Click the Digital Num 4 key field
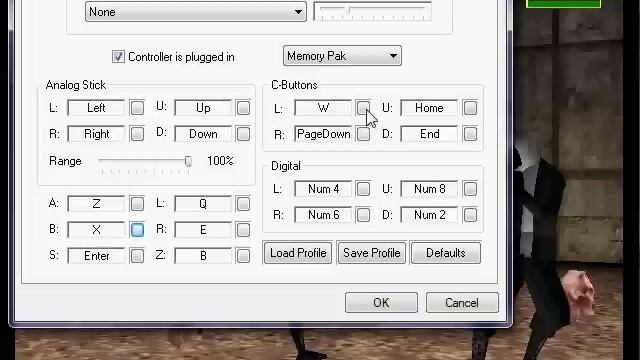Image resolution: width=640 pixels, height=360 pixels. tap(323, 189)
